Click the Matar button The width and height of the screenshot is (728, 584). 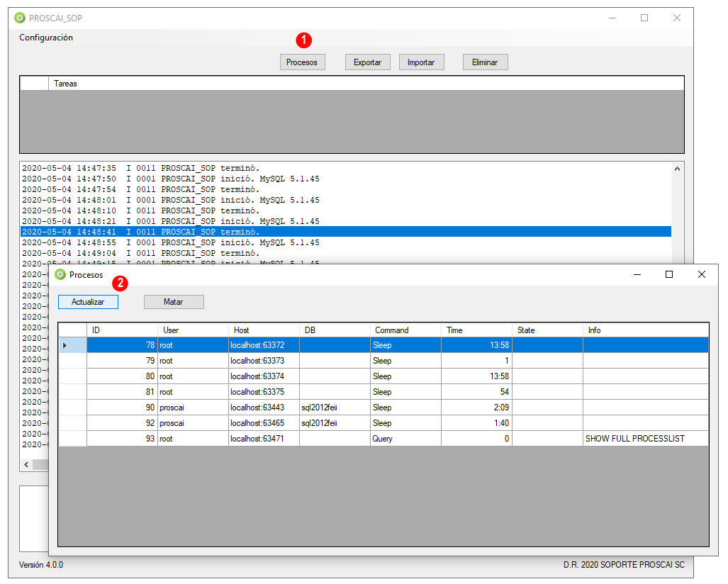click(x=174, y=302)
